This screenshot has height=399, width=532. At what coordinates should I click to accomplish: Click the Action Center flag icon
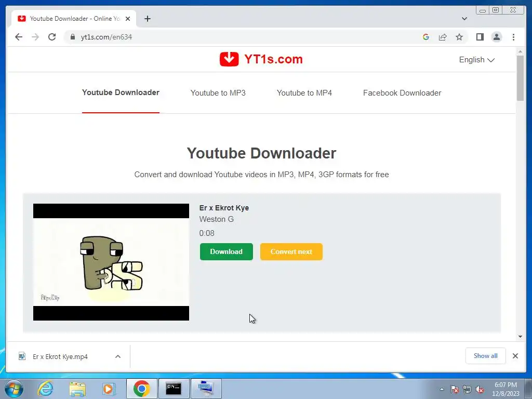tap(455, 389)
